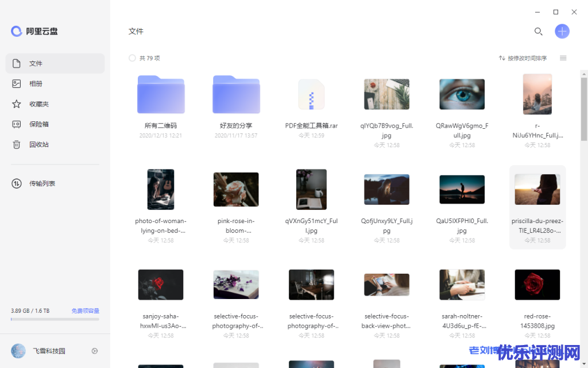The image size is (588, 368).
Task: Open the 好友的分享 folder
Action: point(236,95)
